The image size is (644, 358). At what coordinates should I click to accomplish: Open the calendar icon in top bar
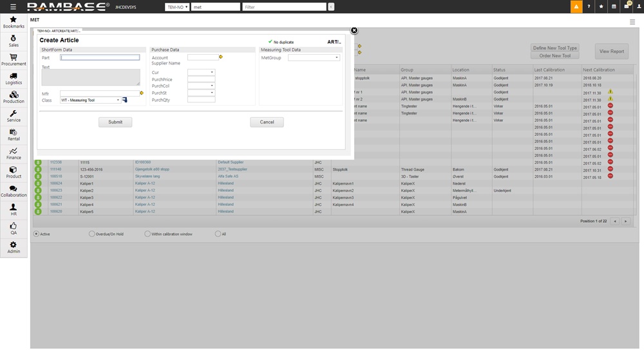coord(614,6)
